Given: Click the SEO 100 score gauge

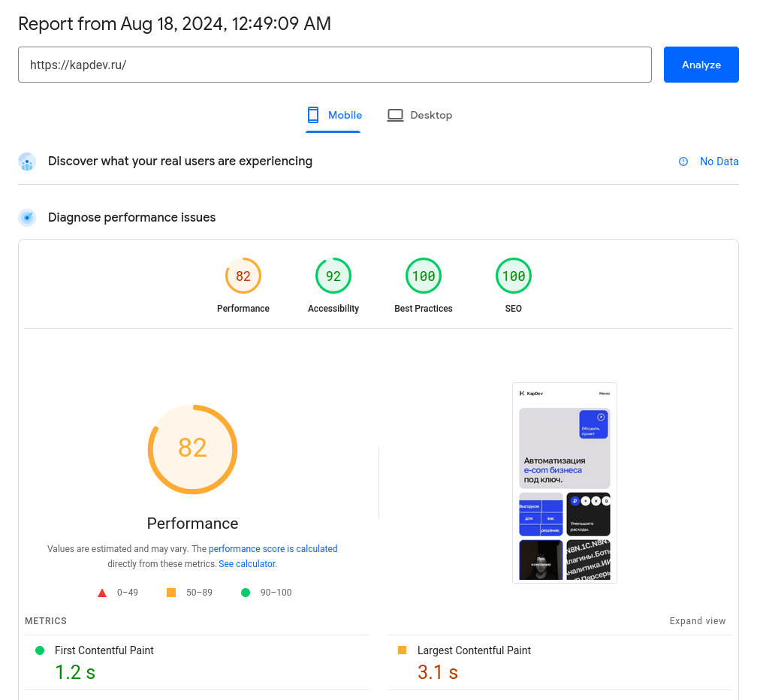Looking at the screenshot, I should (514, 276).
